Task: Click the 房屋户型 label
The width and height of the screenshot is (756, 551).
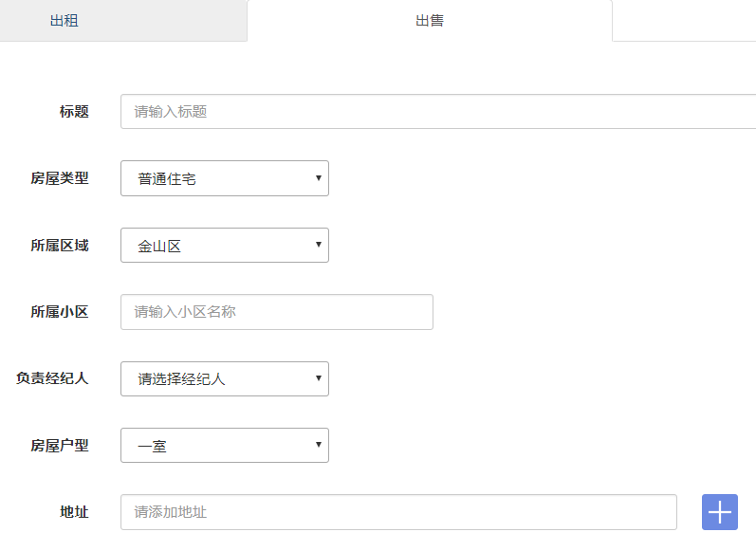Action: click(x=60, y=445)
